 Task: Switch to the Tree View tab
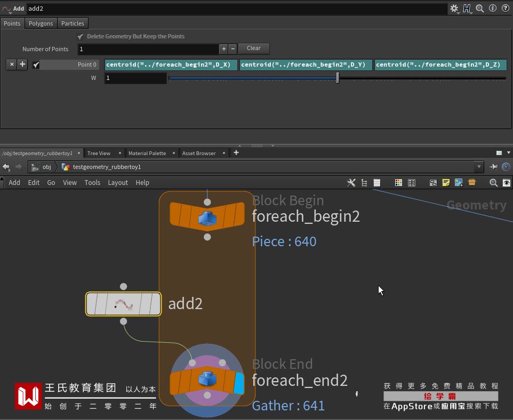point(99,153)
